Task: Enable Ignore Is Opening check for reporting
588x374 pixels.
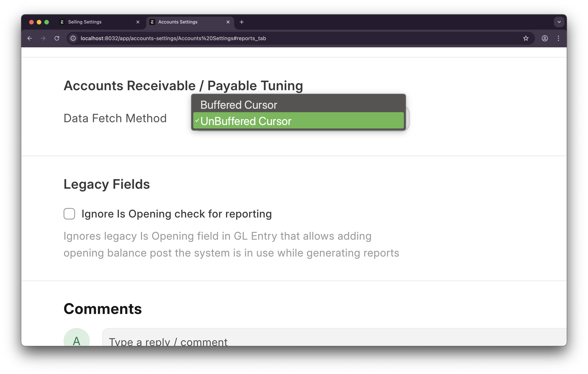Action: [x=69, y=214]
